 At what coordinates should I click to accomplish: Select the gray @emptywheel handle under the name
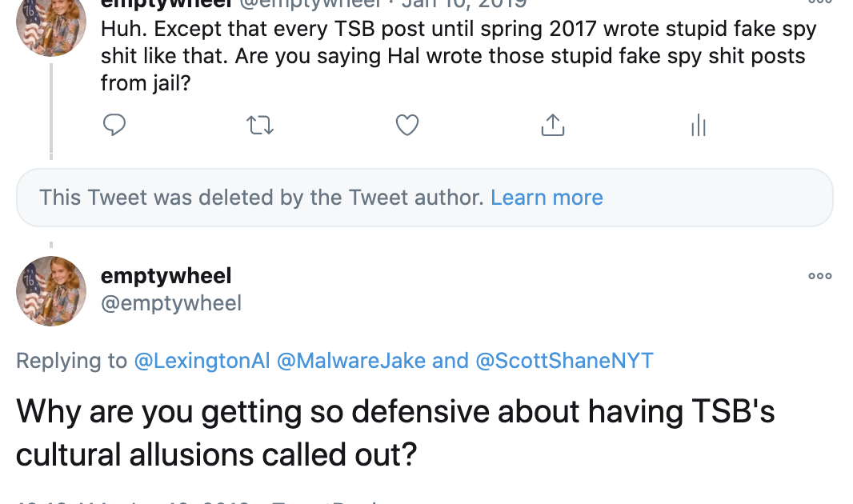[x=170, y=303]
